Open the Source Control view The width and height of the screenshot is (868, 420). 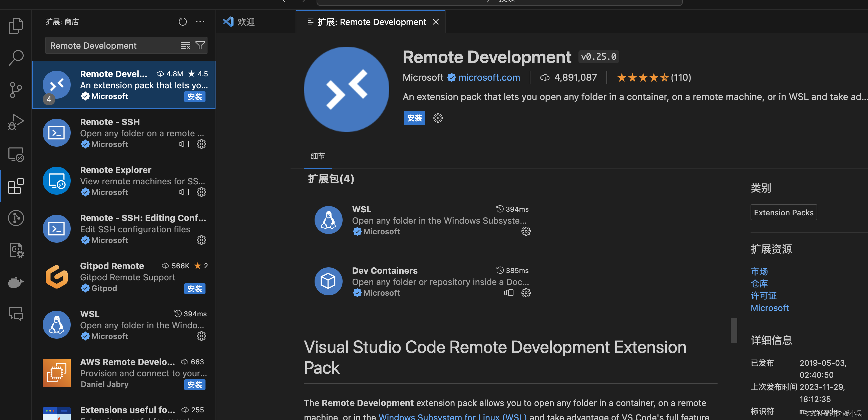tap(15, 90)
